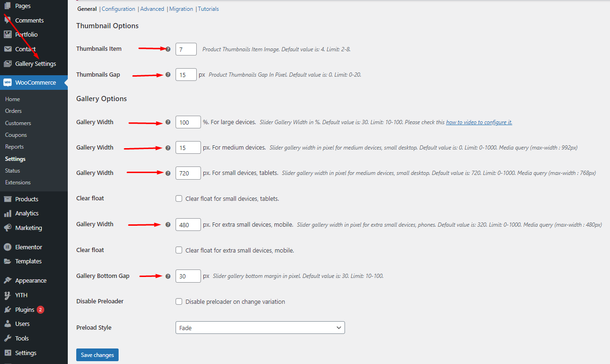Image resolution: width=610 pixels, height=364 pixels.
Task: Open the how to video to configure link
Action: [479, 122]
